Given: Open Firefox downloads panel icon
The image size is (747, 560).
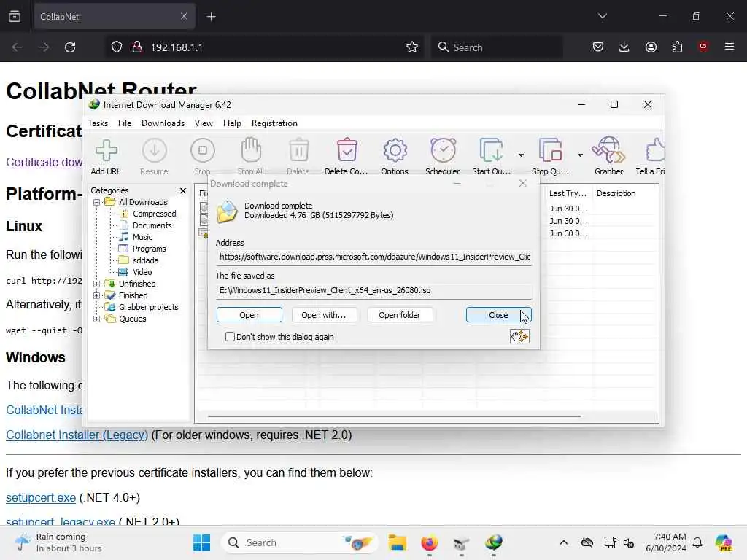Looking at the screenshot, I should (624, 47).
